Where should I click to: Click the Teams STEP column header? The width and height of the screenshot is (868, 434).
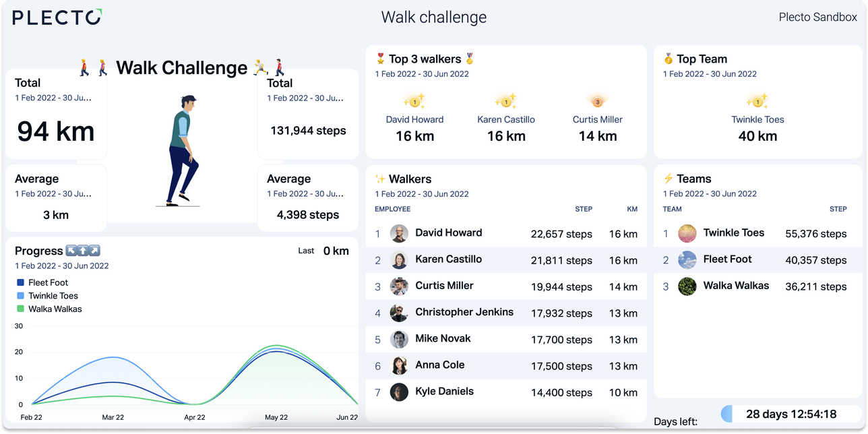point(838,209)
